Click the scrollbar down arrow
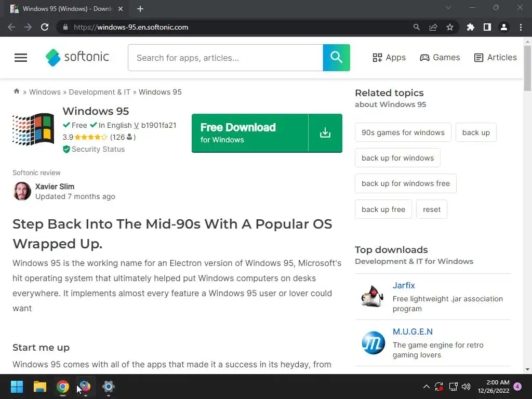 click(527, 369)
